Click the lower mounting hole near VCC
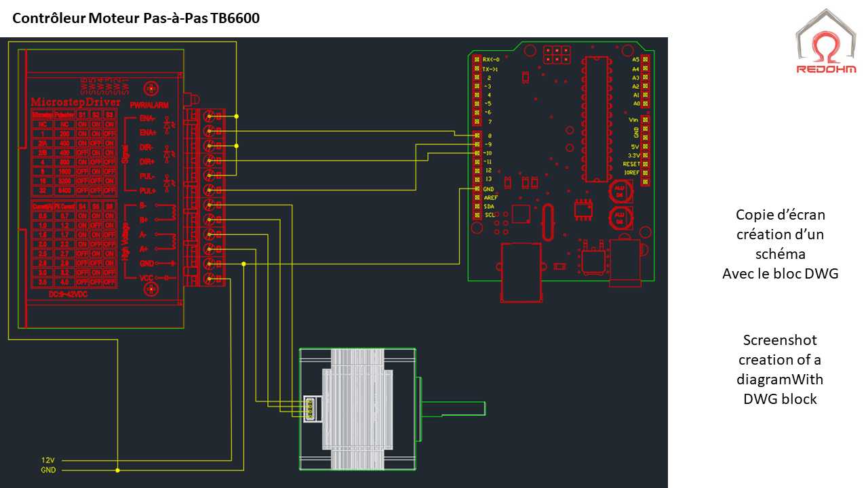The height and width of the screenshot is (488, 868). pos(150,289)
